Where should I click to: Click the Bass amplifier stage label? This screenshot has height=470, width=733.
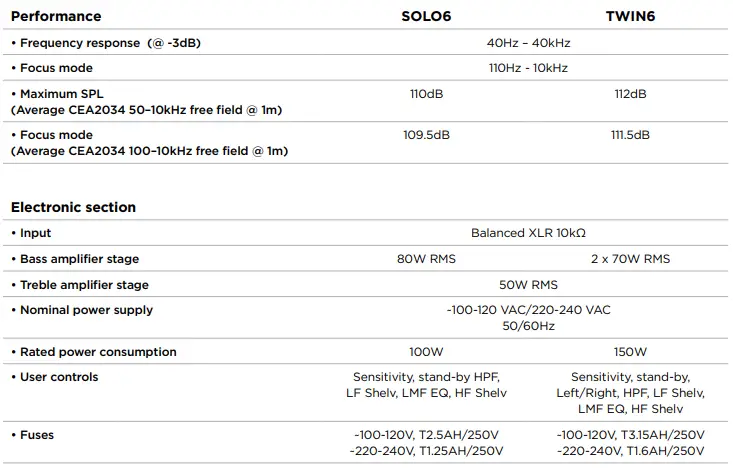79,259
